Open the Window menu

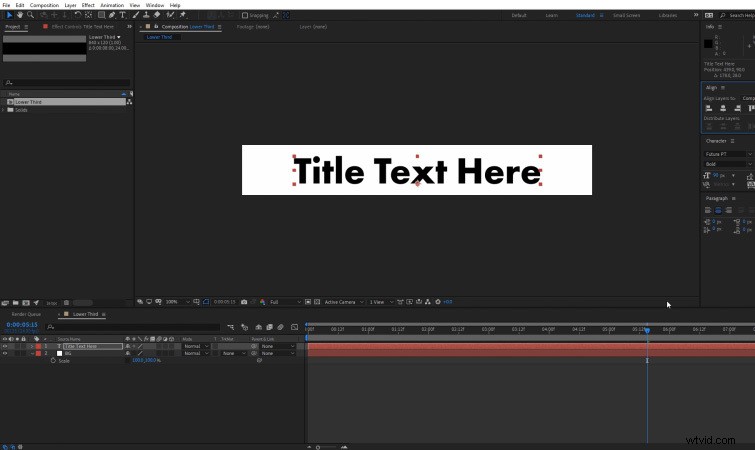pyautogui.click(x=155, y=5)
